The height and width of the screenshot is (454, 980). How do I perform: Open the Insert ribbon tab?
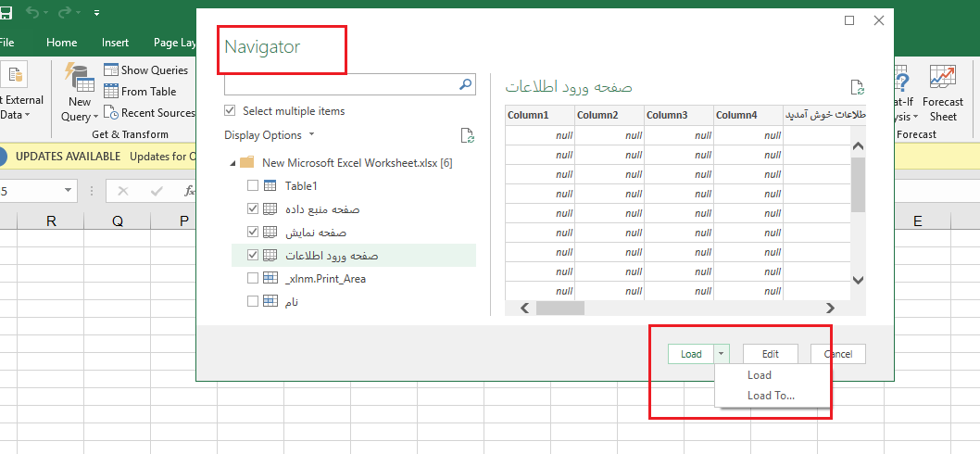(x=115, y=43)
